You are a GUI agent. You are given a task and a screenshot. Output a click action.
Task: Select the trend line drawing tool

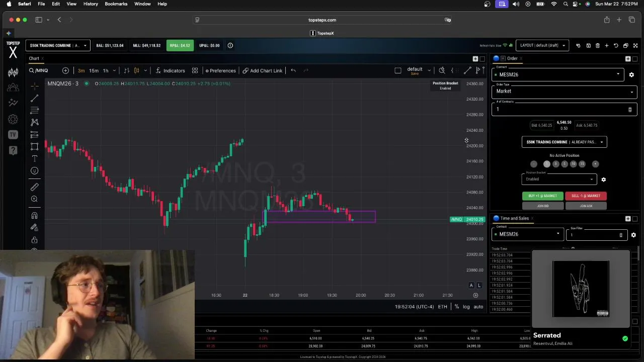click(34, 99)
